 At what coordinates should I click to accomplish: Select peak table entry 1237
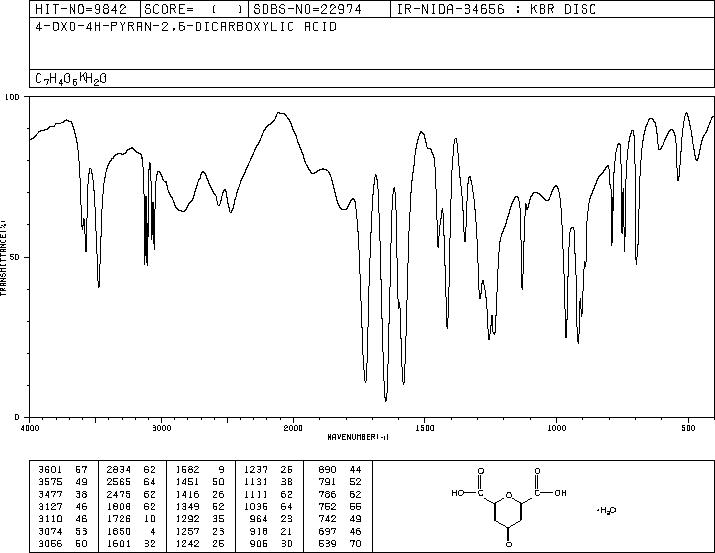(268, 470)
